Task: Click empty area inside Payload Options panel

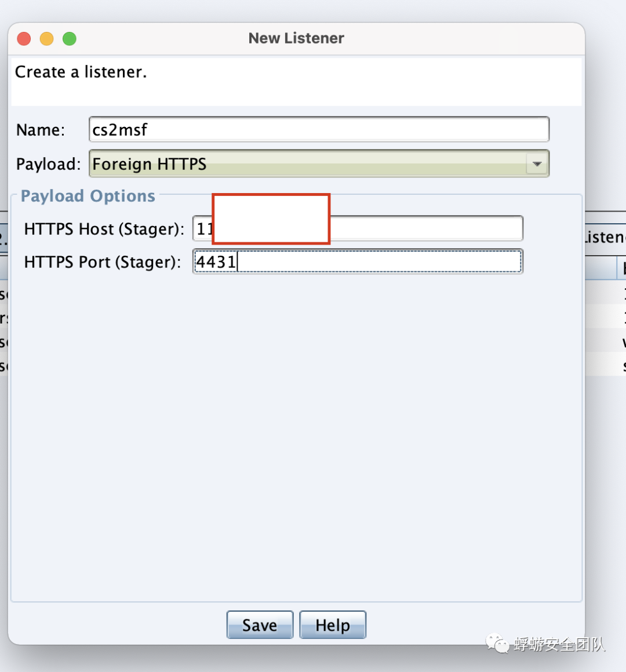Action: (296, 435)
